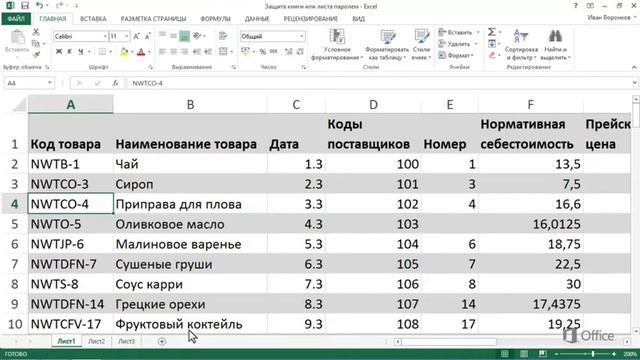The width and height of the screenshot is (640, 360).
Task: Open the Общий number format dropdown
Action: [302, 36]
